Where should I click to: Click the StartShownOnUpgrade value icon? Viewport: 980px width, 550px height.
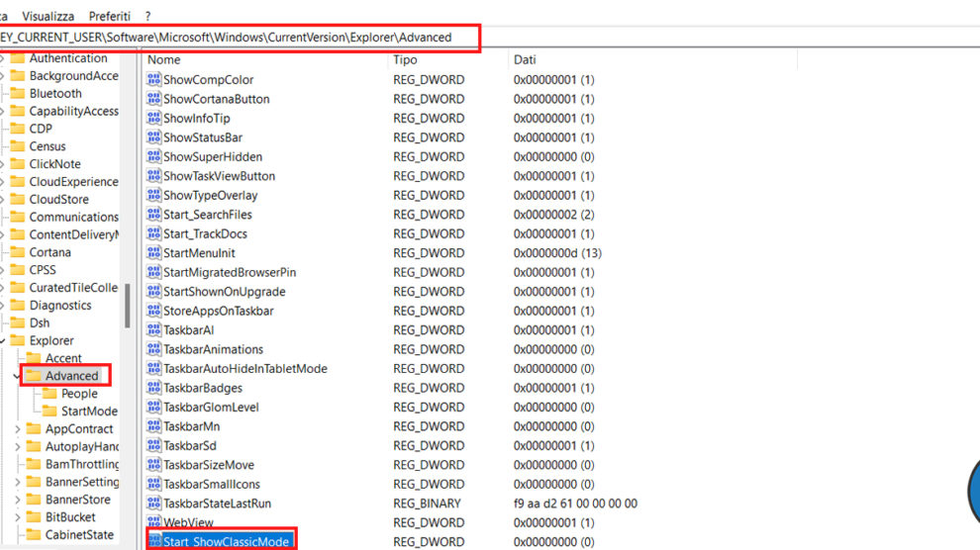pyautogui.click(x=153, y=292)
